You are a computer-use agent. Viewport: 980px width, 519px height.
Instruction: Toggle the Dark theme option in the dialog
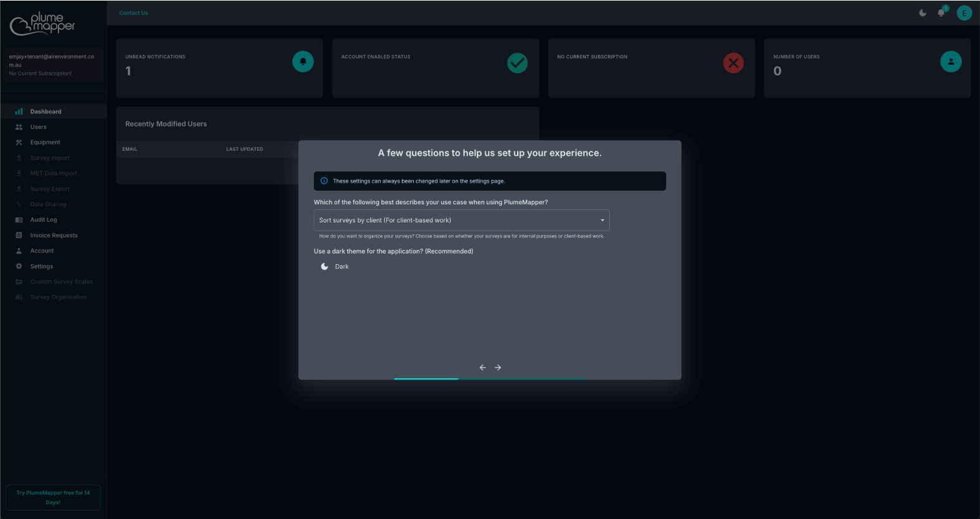325,267
